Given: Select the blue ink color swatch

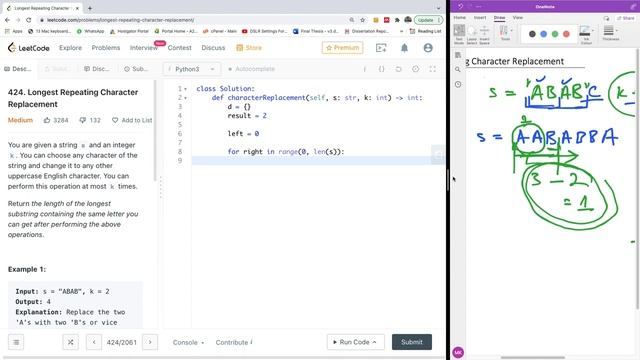Looking at the screenshot, I should click(543, 34).
